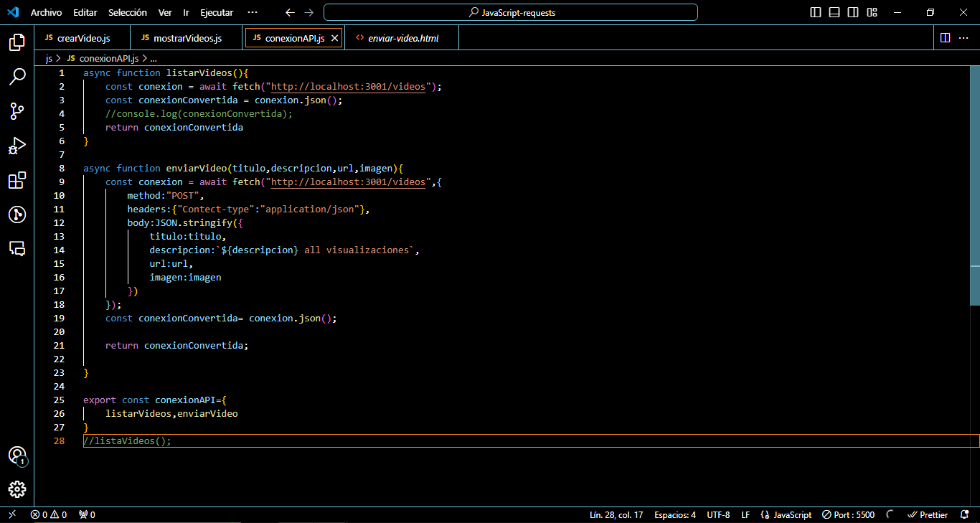
Task: Click line number 25 in the gutter
Action: click(59, 400)
